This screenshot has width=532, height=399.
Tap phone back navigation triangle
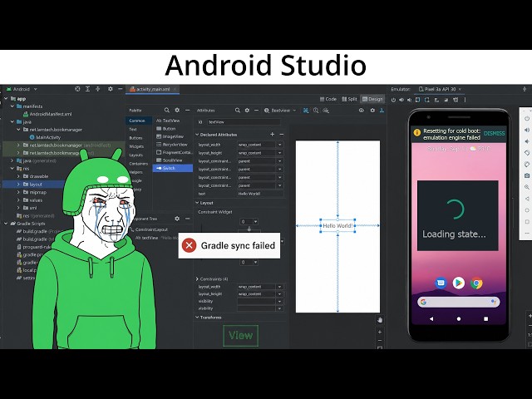pos(431,319)
